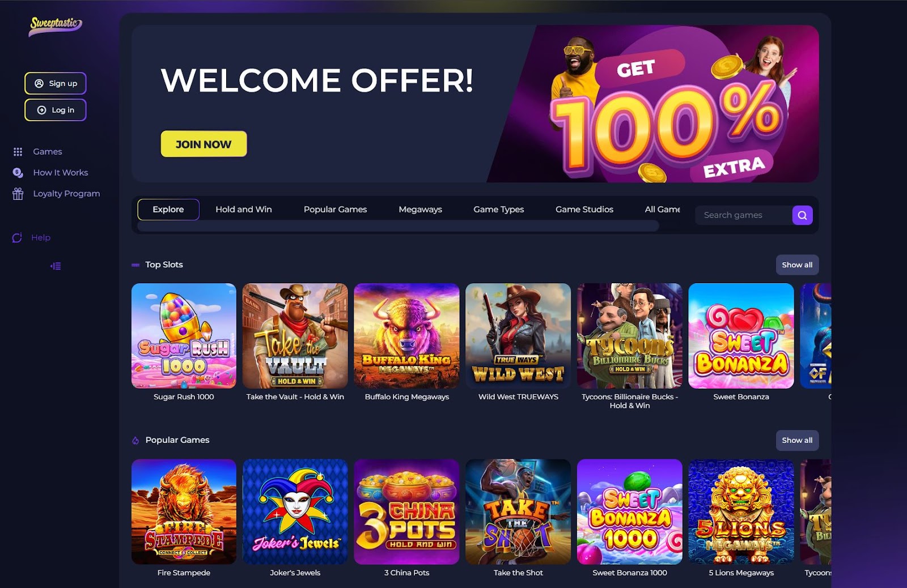Viewport: 907px width, 588px height.
Task: Open the Hold and Win tab
Action: tap(244, 210)
